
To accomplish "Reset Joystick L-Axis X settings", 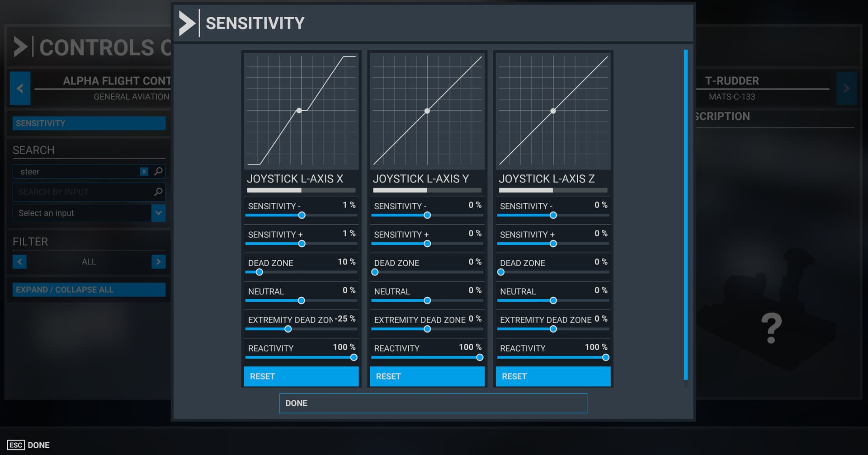I will [x=301, y=376].
